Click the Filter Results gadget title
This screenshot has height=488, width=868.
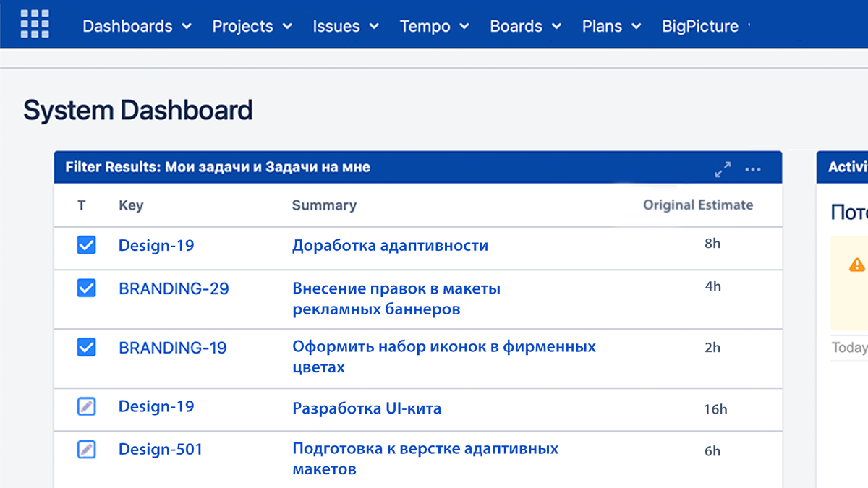(x=218, y=167)
